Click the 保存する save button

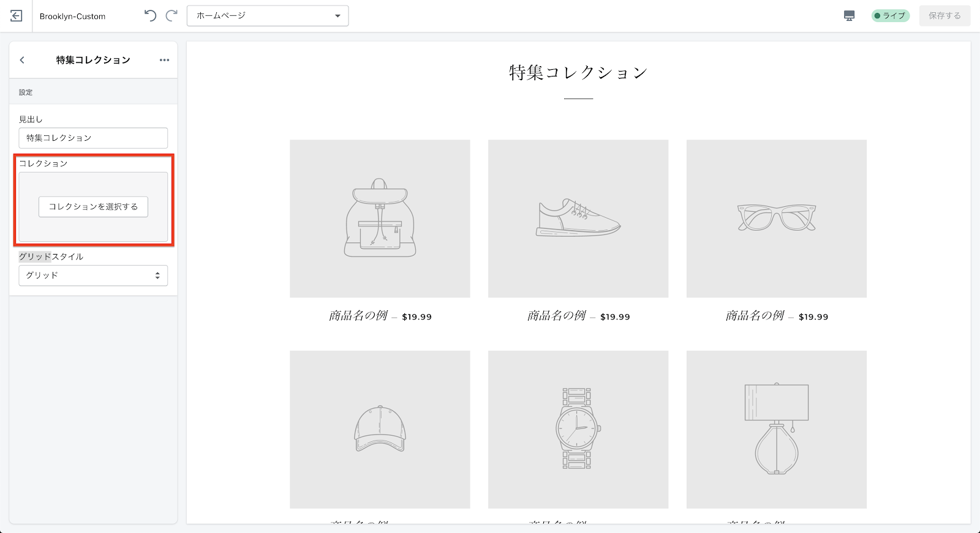click(944, 16)
